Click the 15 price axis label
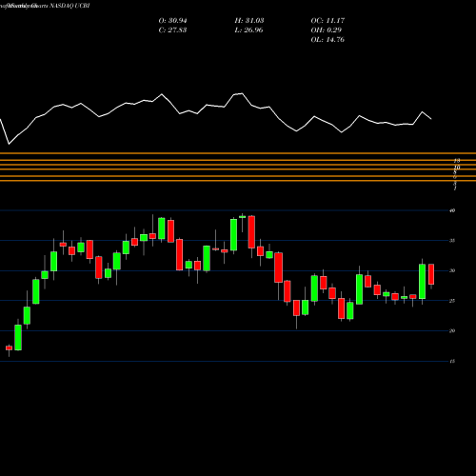Image resolution: width=476 pixels, height=476 pixels. tap(452, 361)
